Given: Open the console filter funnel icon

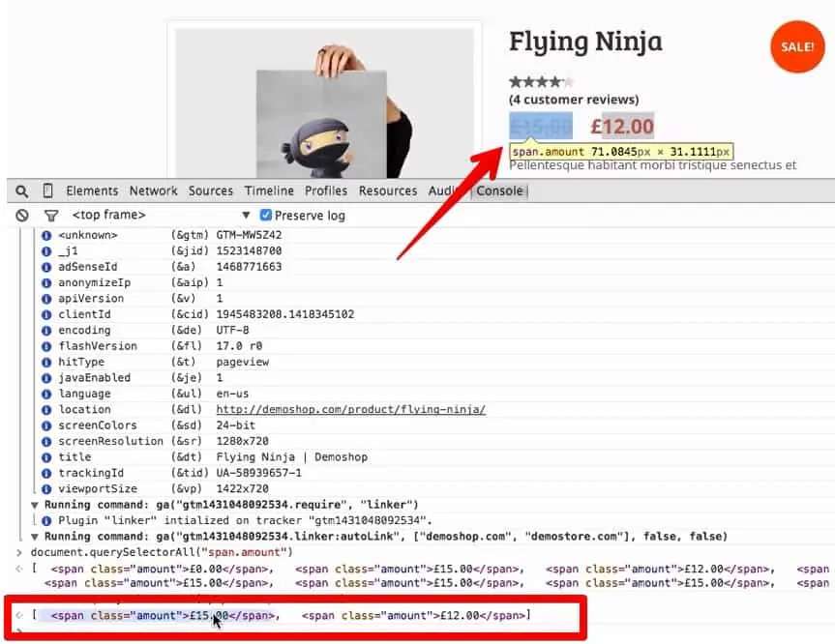Looking at the screenshot, I should tap(51, 215).
